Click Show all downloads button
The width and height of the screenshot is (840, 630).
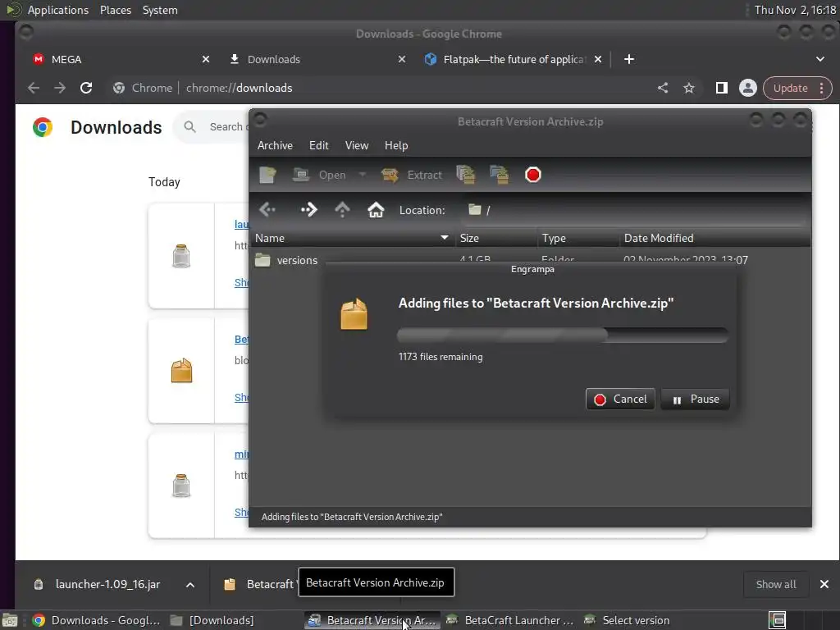[776, 584]
